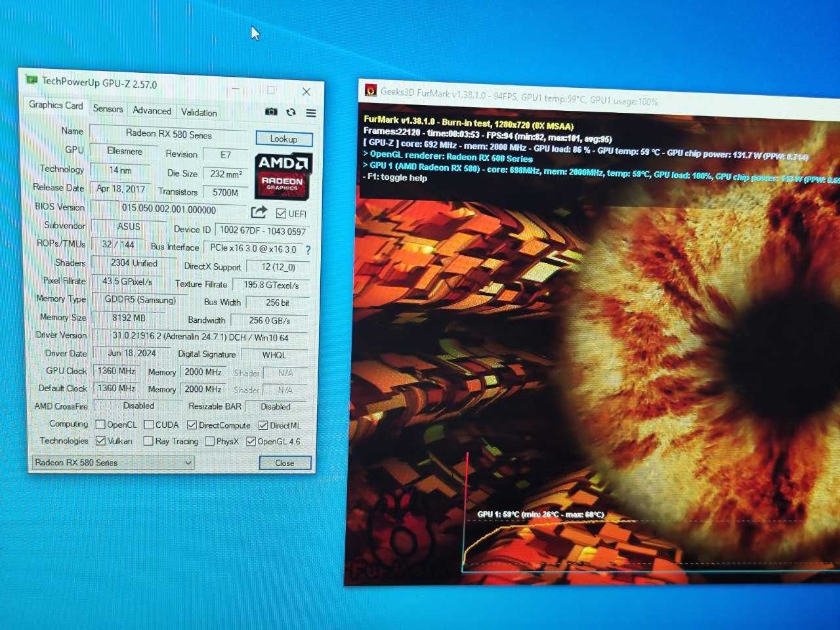Click the GPU-Z title bar app icon
This screenshot has height=630, width=840.
coord(31,81)
